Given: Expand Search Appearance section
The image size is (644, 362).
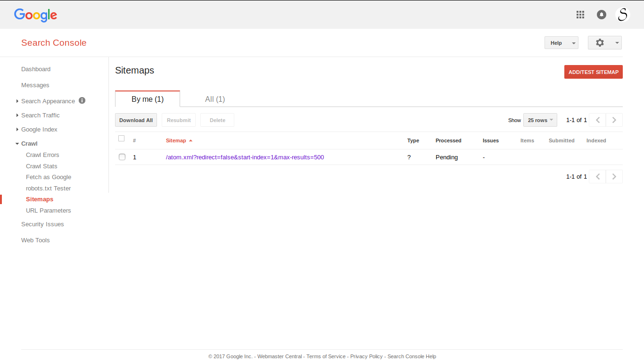Looking at the screenshot, I should (x=17, y=101).
